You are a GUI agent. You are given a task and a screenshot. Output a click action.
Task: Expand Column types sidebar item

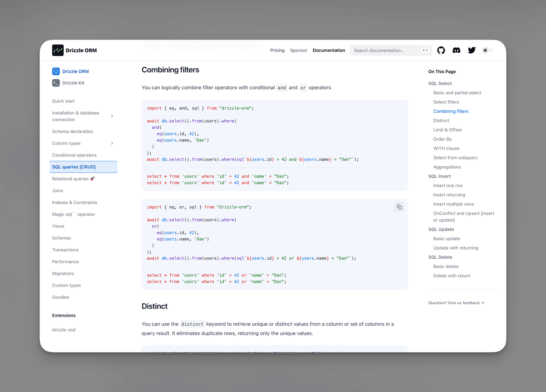click(x=112, y=143)
